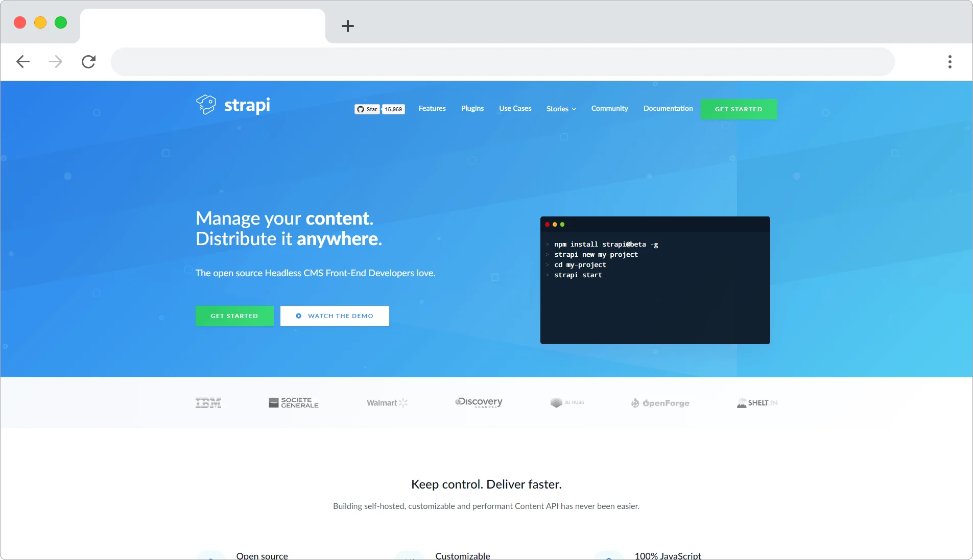Expand the Stories dropdown menu
This screenshot has height=560, width=973.
[x=561, y=109]
